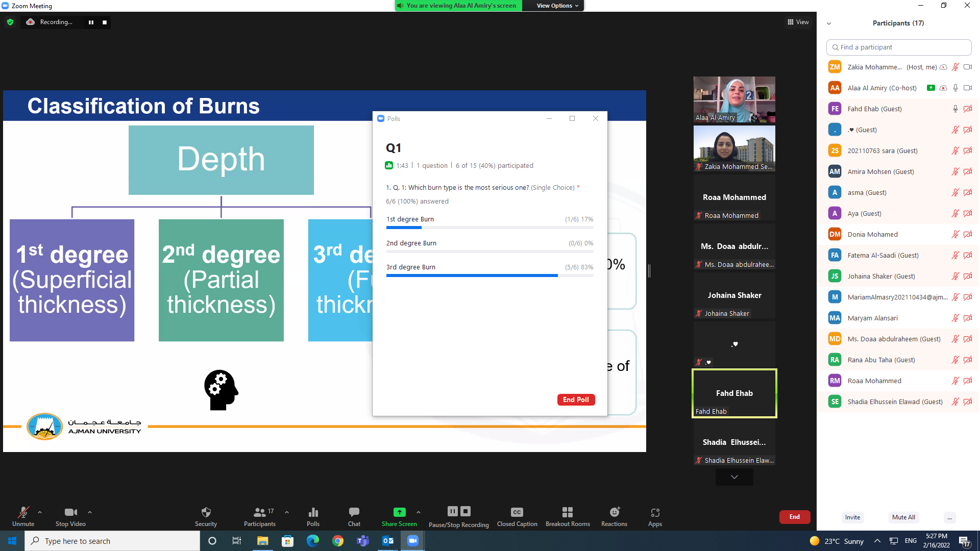
Task: Open the Polls toolbar icon
Action: click(313, 513)
